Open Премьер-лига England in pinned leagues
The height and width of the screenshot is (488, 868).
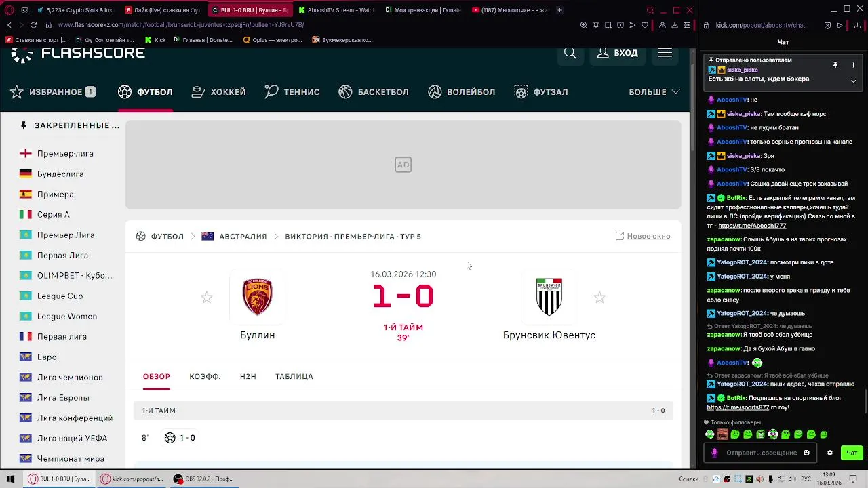pyautogui.click(x=65, y=154)
